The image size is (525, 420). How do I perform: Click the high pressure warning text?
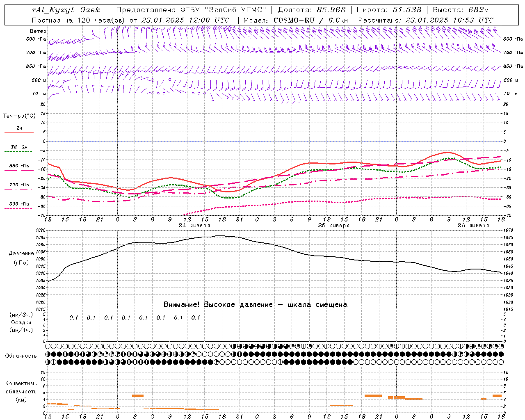tap(255, 305)
